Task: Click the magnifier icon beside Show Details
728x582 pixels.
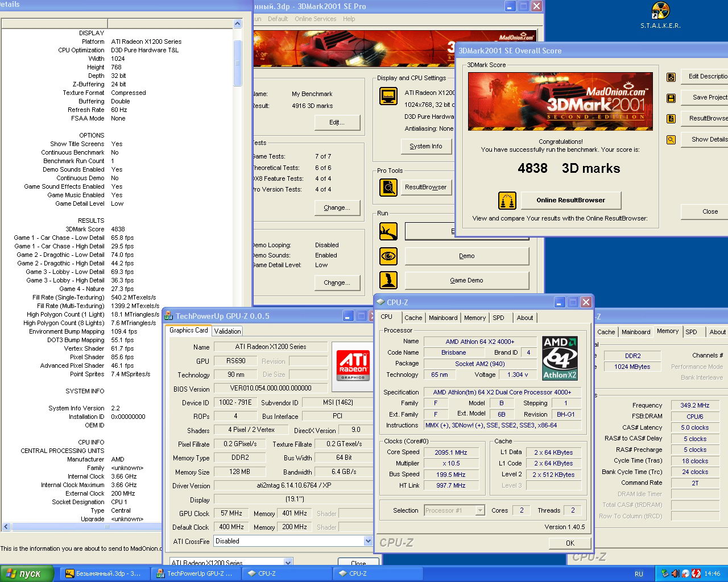Action: [671, 140]
